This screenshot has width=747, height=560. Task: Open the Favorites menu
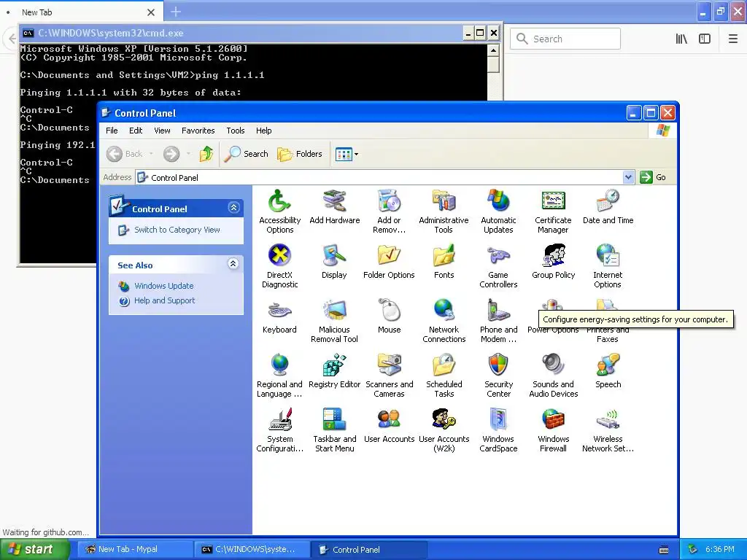point(198,131)
